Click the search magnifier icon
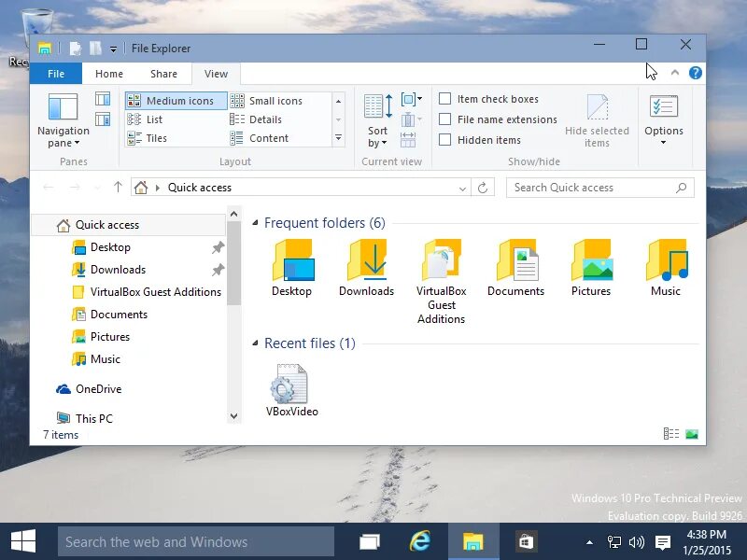The height and width of the screenshot is (560, 747). tap(682, 188)
